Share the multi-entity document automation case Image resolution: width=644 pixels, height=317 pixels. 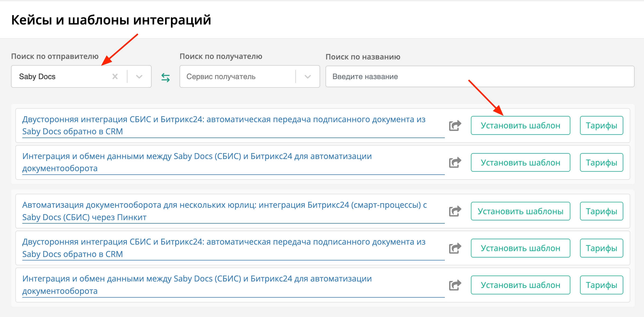point(455,211)
